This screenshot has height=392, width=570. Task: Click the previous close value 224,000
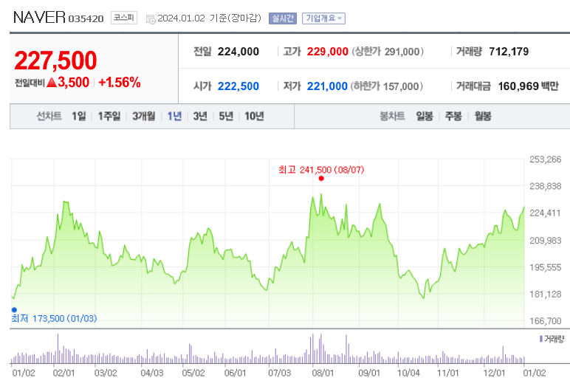tap(238, 52)
